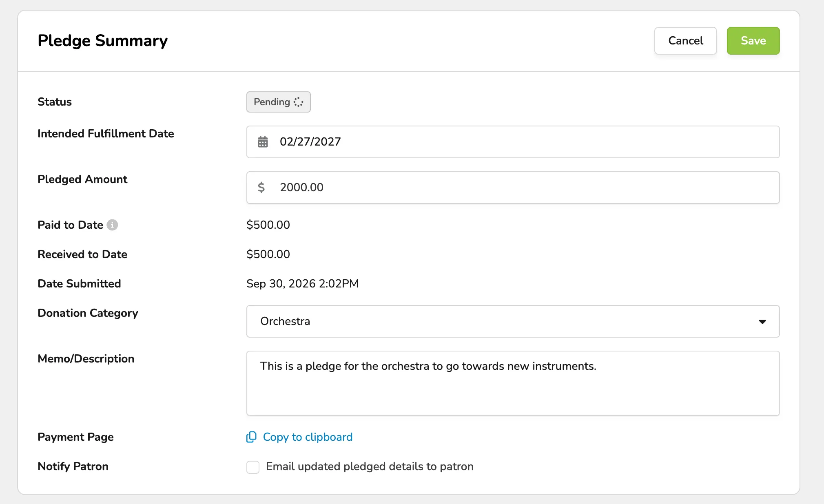Click the Notify Patron email checkbox label text

(x=370, y=466)
